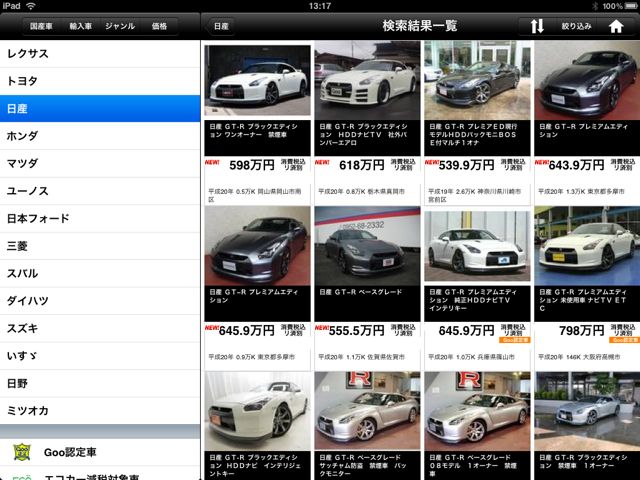Open the white GT-R HDDナビ インテリジェントキー photo
Image resolution: width=640 pixels, height=480 pixels.
pos(257,411)
